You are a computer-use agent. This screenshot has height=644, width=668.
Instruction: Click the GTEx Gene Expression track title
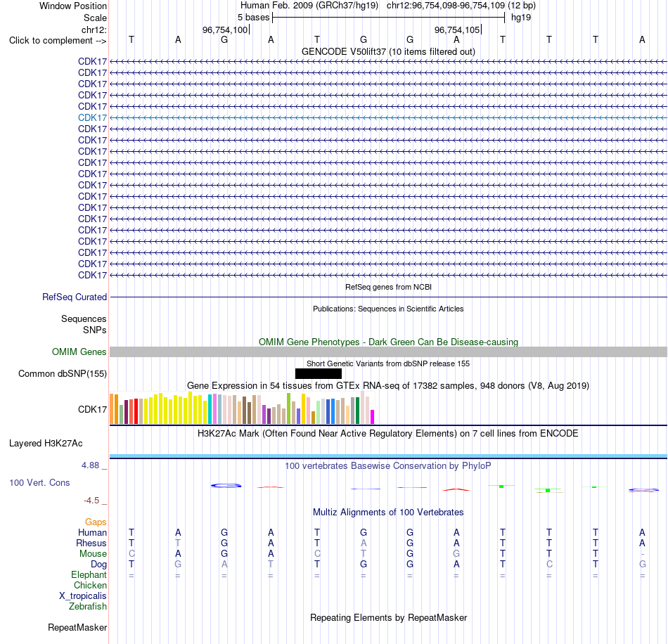pyautogui.click(x=388, y=385)
